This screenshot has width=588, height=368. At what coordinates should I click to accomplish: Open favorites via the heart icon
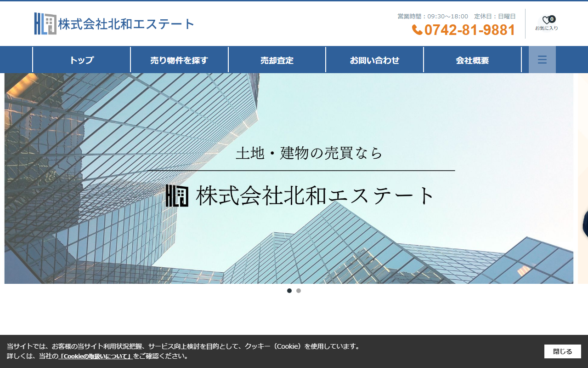point(546,20)
